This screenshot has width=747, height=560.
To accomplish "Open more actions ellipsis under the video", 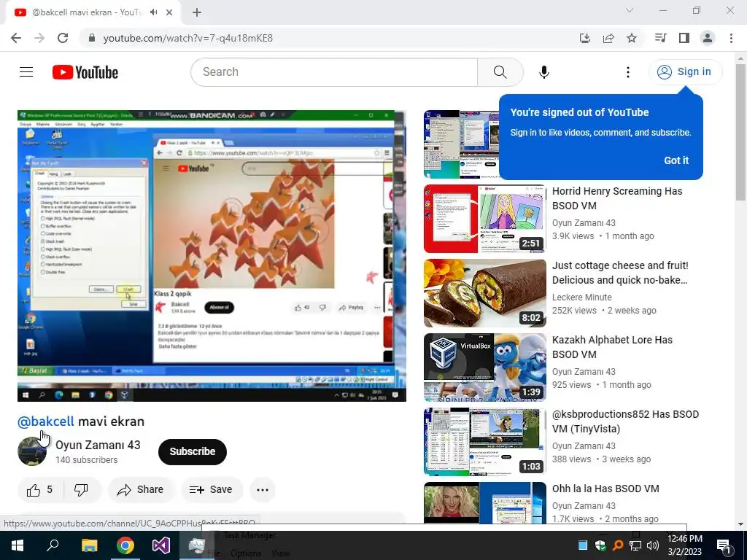I will point(263,489).
